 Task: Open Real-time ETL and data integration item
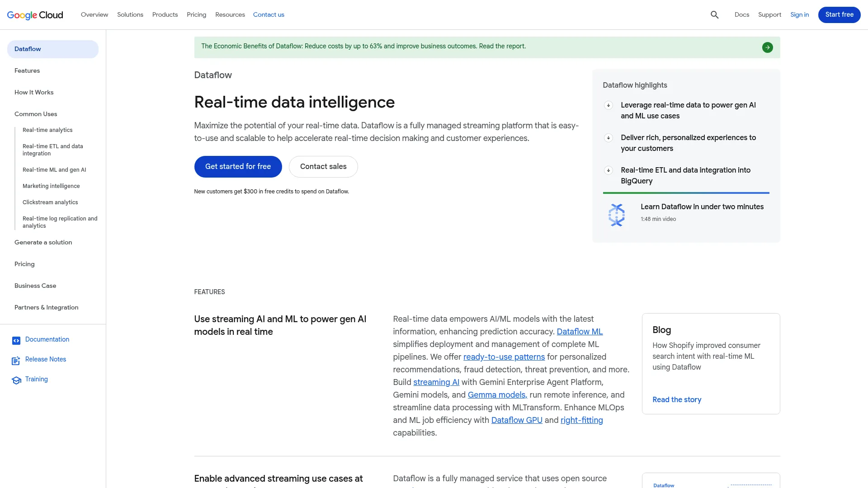53,150
